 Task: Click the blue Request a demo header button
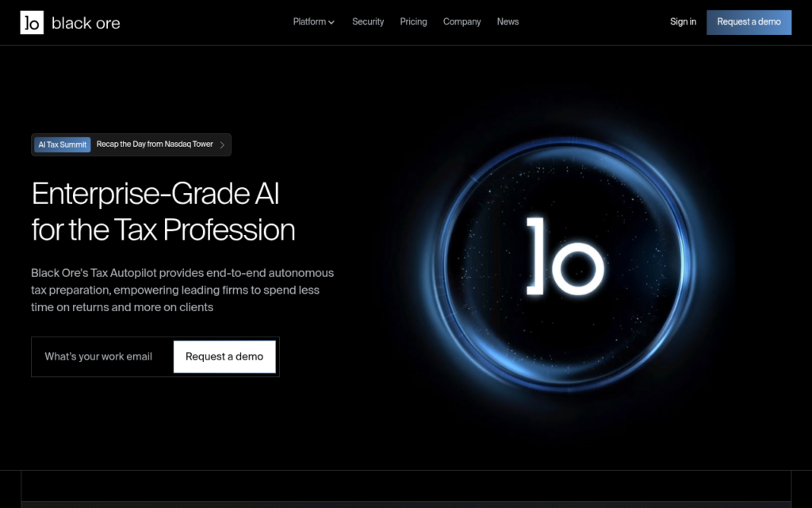coord(749,22)
